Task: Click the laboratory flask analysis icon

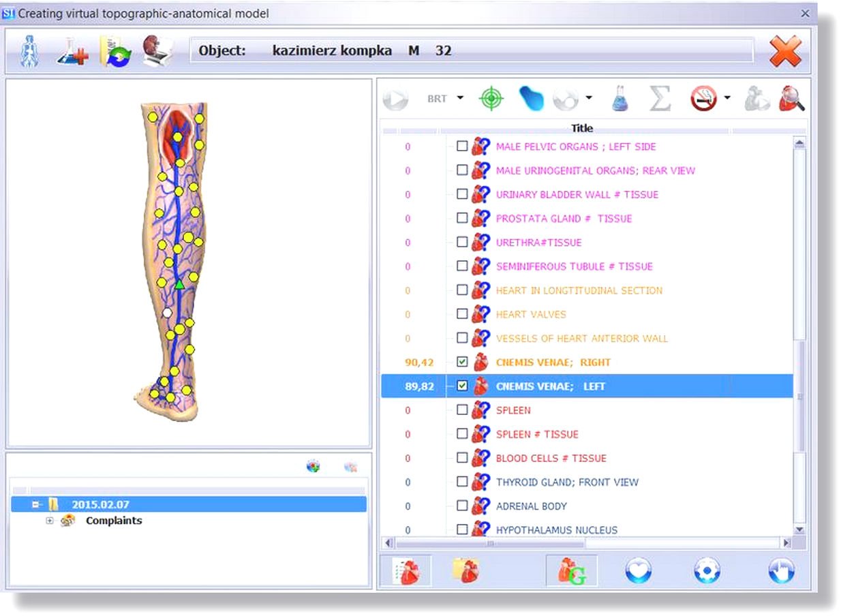Action: (x=619, y=97)
